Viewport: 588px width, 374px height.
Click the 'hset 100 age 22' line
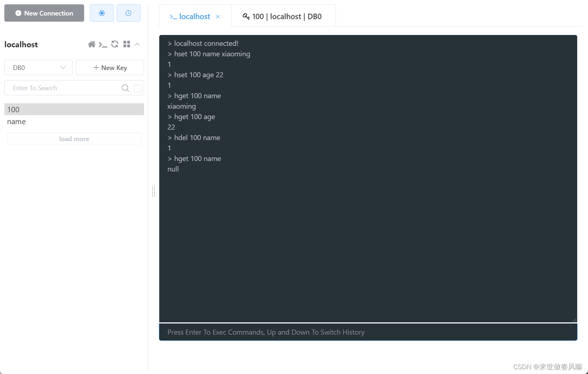coord(195,75)
